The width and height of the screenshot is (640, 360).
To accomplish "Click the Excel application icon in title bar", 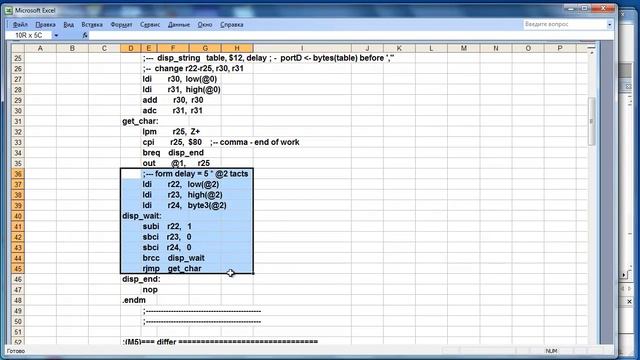I will click(9, 10).
